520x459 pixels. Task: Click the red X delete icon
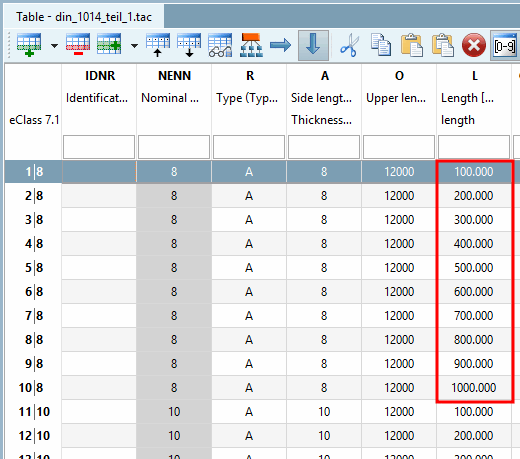474,45
